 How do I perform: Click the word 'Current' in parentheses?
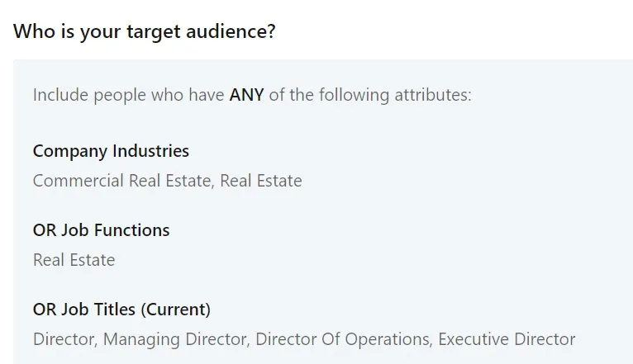[x=176, y=310]
